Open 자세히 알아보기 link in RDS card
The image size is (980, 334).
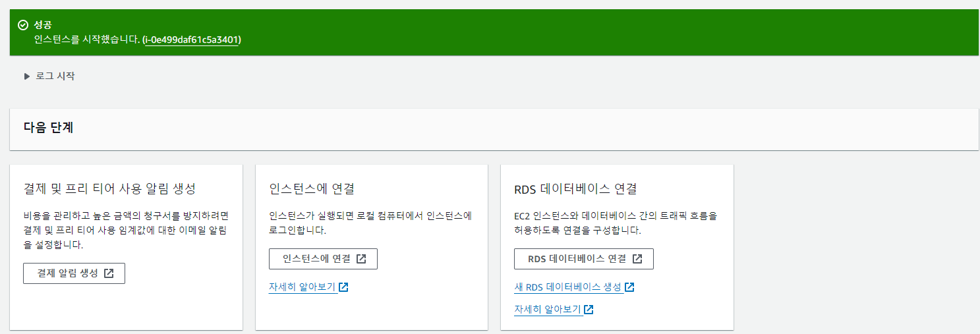[x=554, y=310]
